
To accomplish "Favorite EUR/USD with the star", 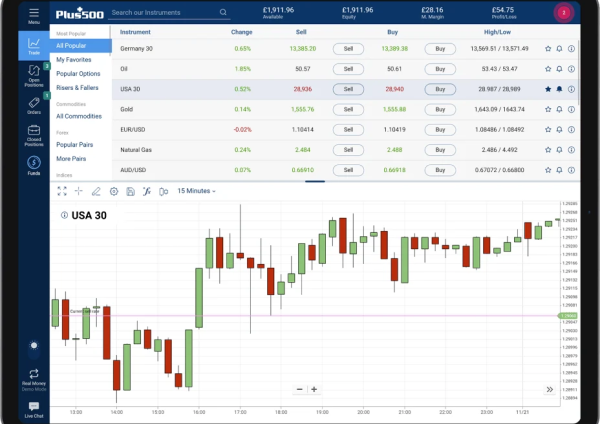I will coord(548,130).
